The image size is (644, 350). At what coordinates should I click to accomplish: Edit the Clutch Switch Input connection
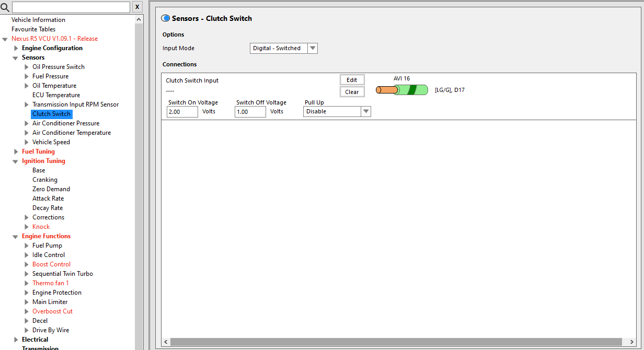coord(352,80)
